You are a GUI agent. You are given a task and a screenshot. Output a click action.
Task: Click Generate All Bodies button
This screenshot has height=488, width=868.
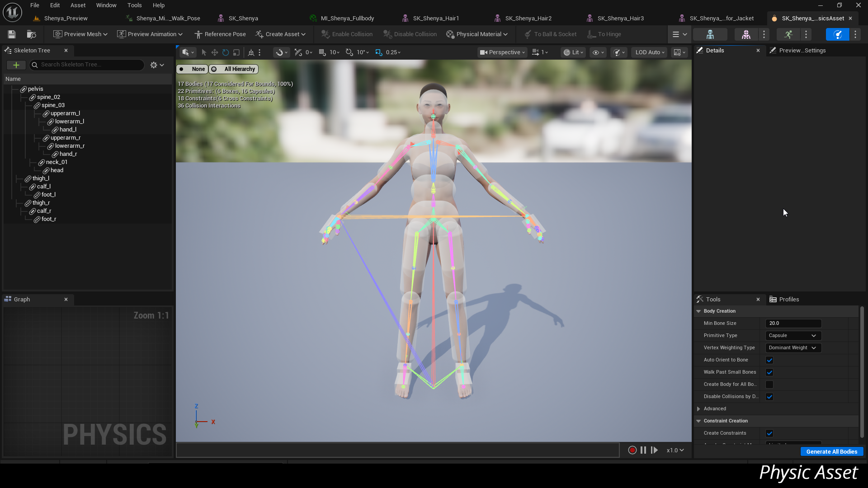coord(831,451)
